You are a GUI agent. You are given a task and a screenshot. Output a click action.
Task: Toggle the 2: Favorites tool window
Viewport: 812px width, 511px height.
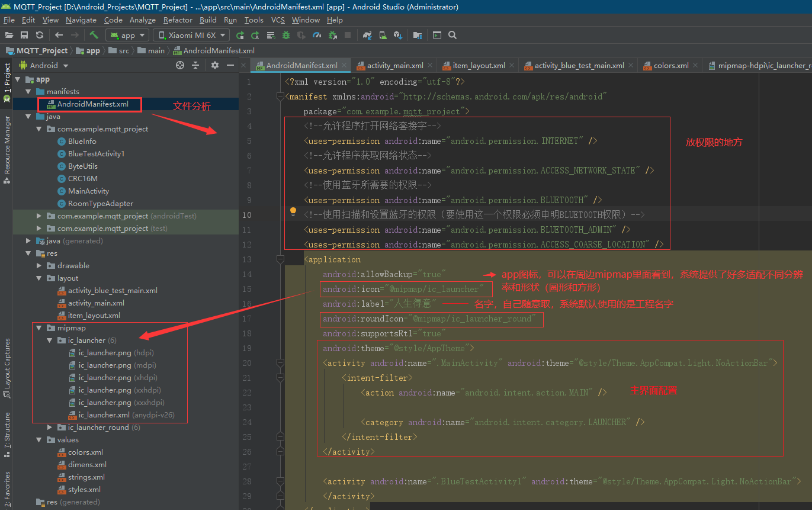pos(7,489)
